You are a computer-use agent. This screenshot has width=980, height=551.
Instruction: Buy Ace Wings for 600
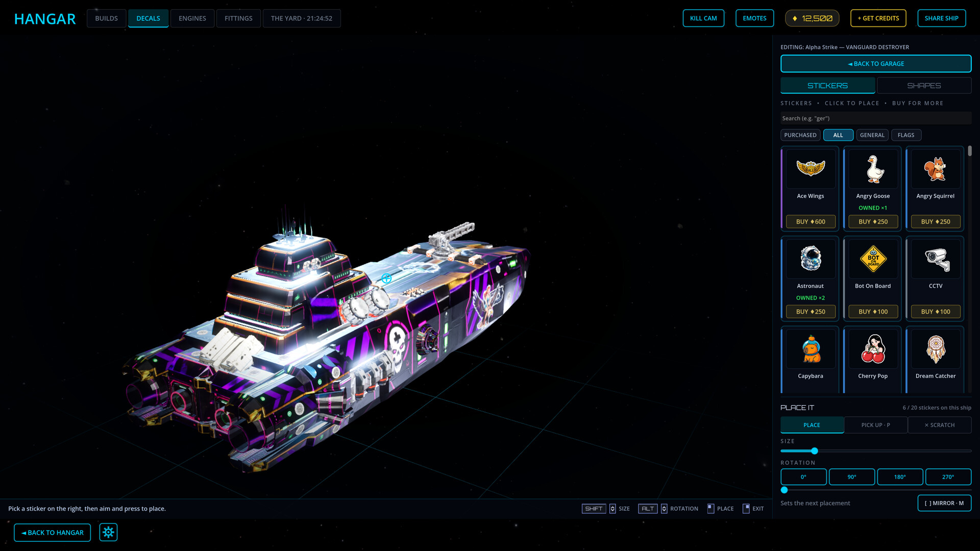coord(811,222)
